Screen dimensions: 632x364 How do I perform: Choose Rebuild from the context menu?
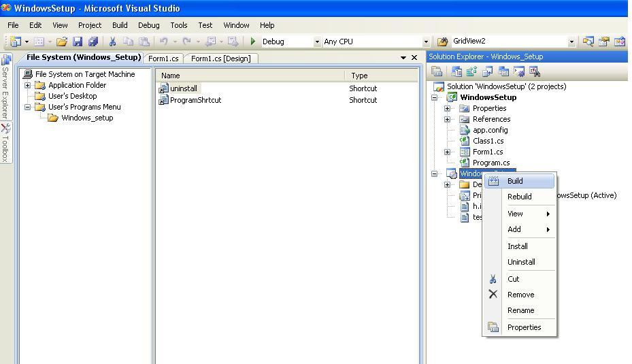click(x=519, y=197)
